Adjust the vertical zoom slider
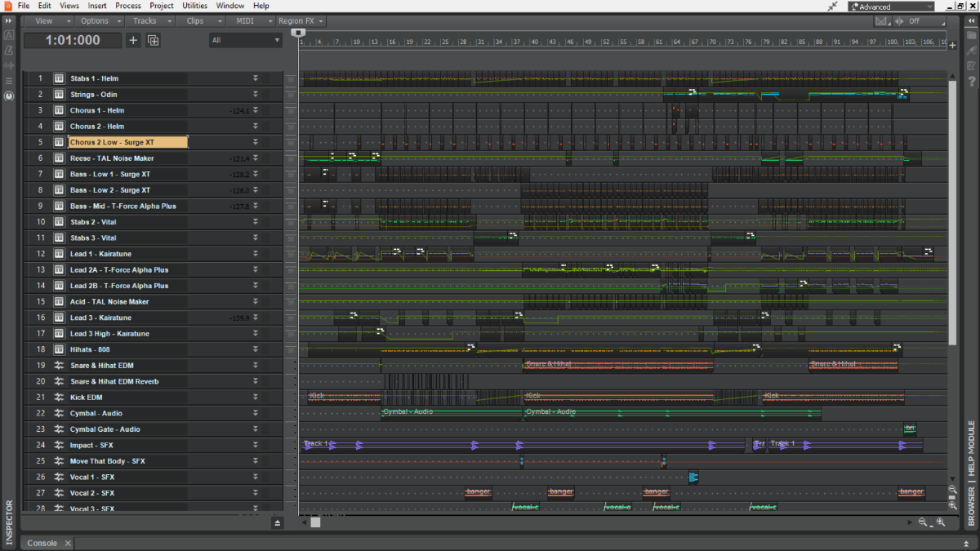 click(x=952, y=497)
